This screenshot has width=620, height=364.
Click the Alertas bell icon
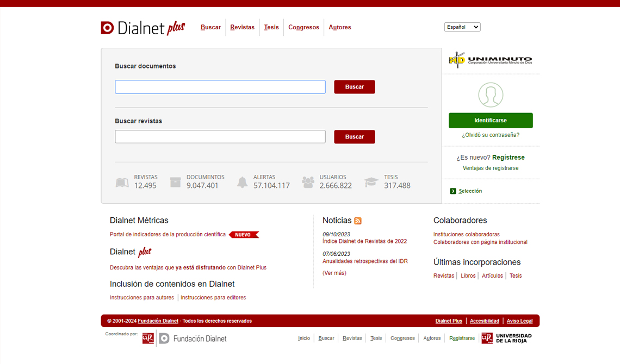pos(242,182)
